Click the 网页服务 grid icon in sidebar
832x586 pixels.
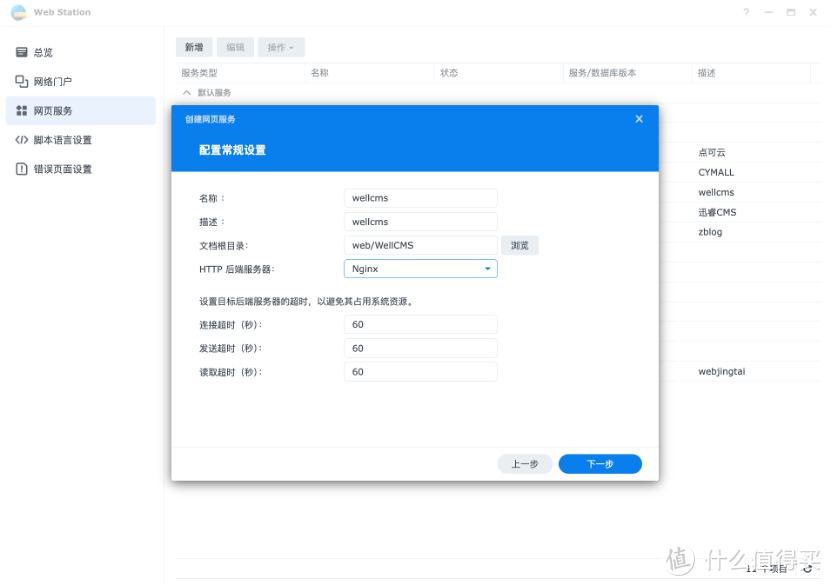[x=21, y=110]
